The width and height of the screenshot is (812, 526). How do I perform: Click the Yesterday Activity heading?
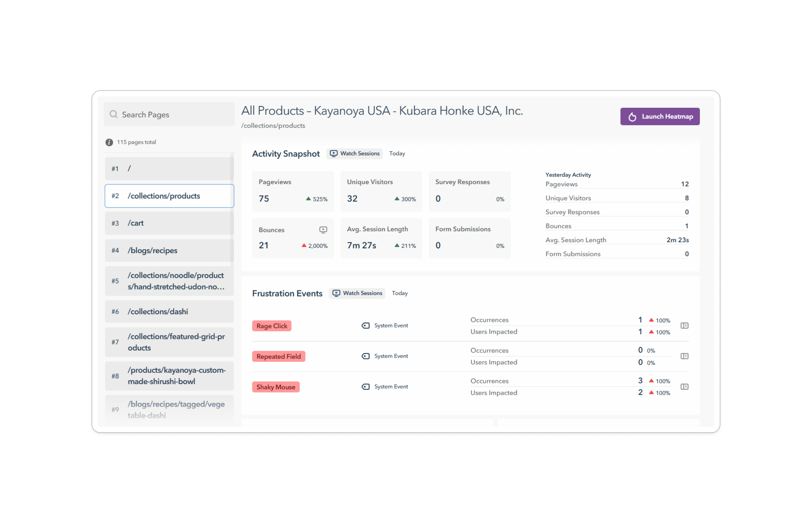coord(568,175)
